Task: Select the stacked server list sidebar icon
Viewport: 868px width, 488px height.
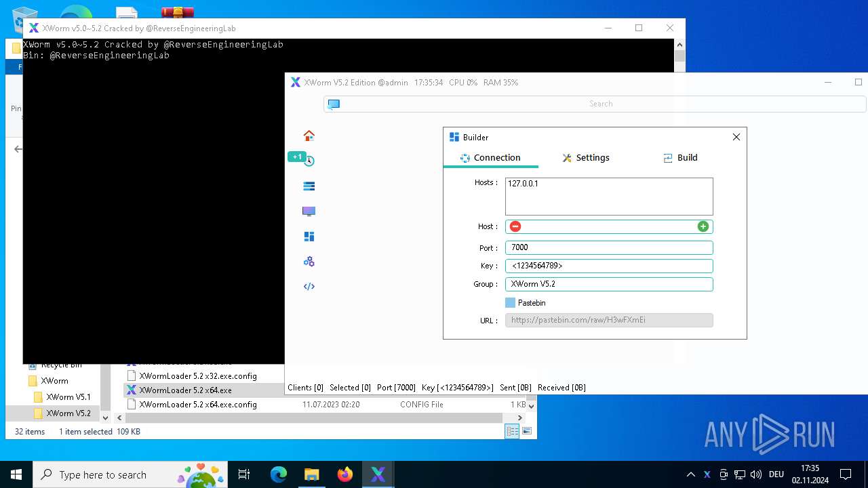Action: click(309, 186)
